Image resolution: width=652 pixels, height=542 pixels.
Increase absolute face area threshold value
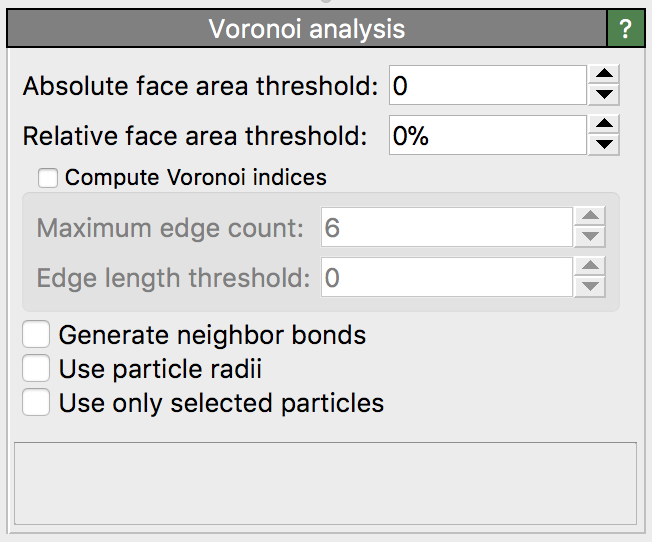tap(603, 75)
